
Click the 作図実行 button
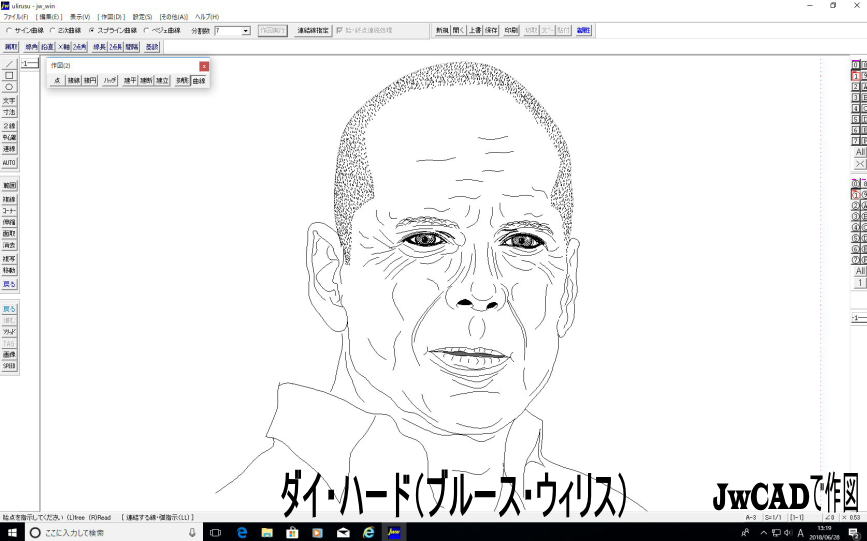(x=273, y=30)
